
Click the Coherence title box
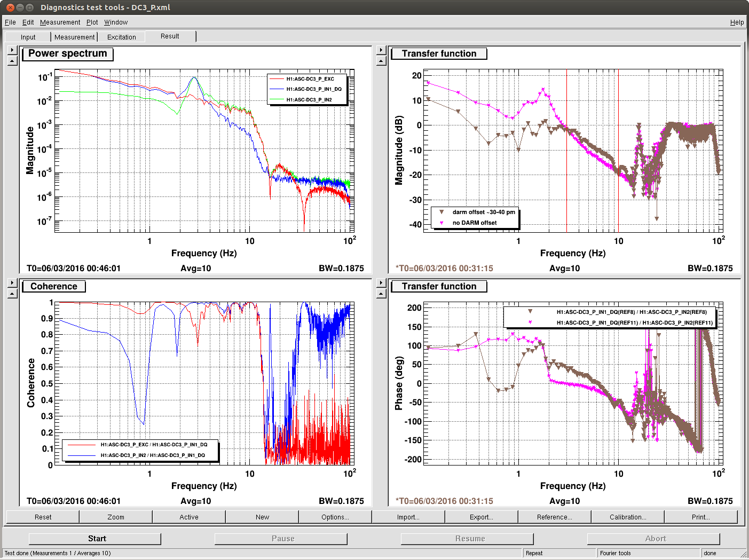(x=54, y=286)
